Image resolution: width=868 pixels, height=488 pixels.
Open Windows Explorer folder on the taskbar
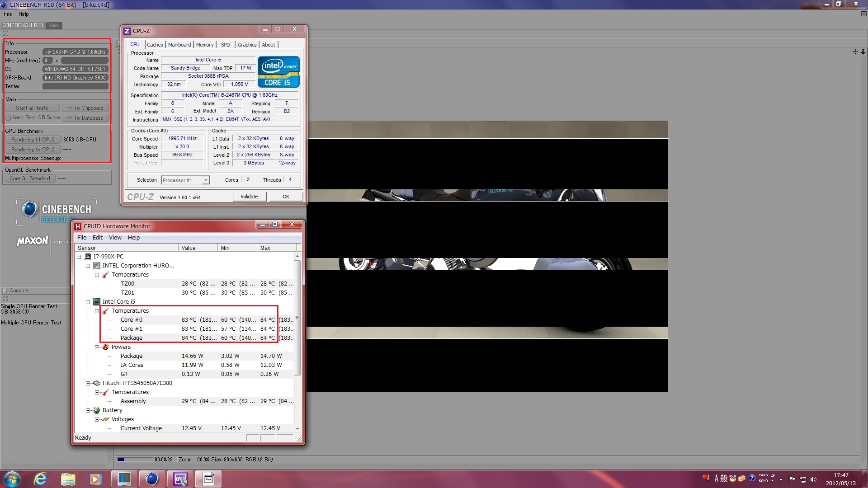[x=68, y=479]
